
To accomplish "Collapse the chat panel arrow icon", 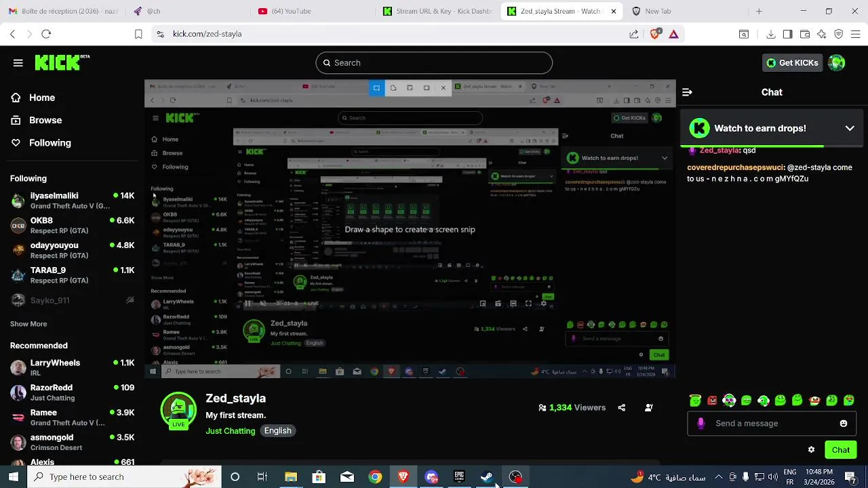I will pos(687,92).
